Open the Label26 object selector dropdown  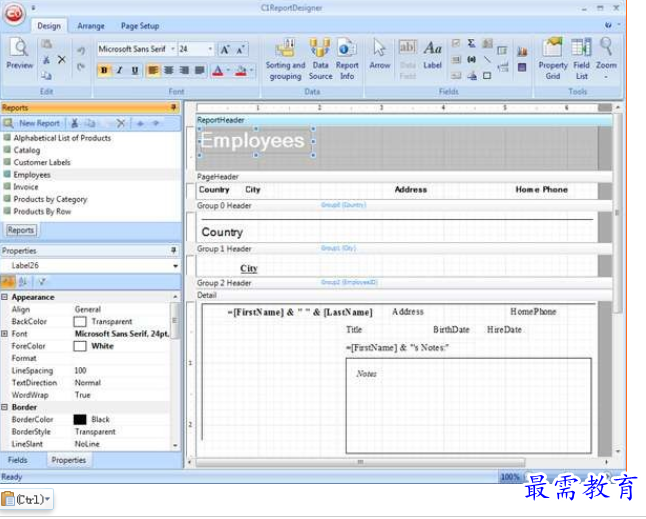point(176,266)
